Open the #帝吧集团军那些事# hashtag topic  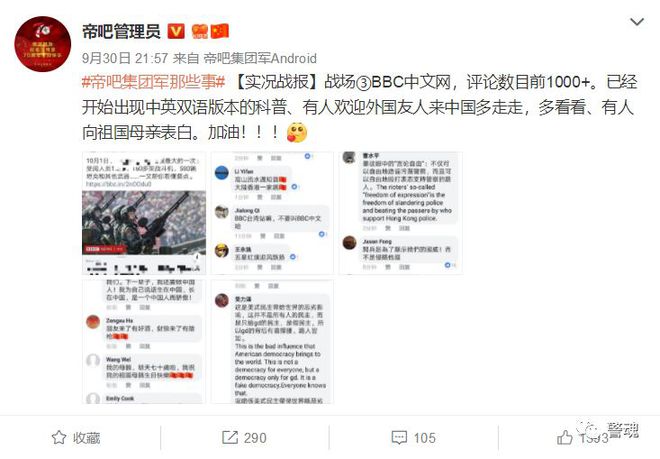click(x=154, y=82)
